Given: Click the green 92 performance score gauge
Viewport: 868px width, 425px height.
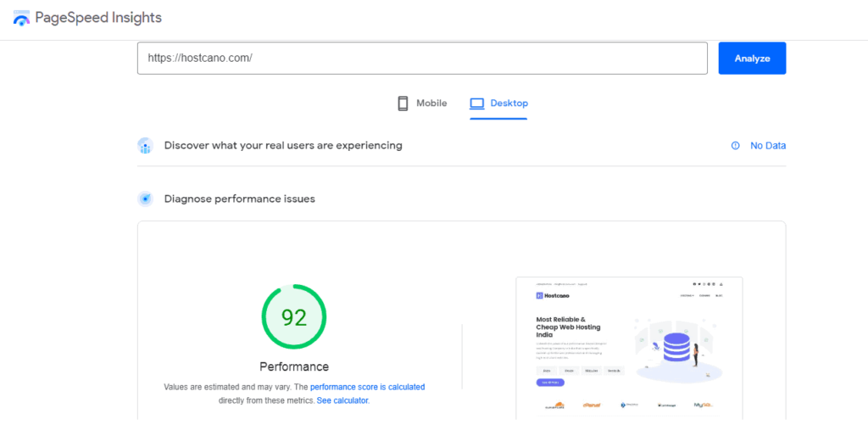Looking at the screenshot, I should click(x=294, y=317).
